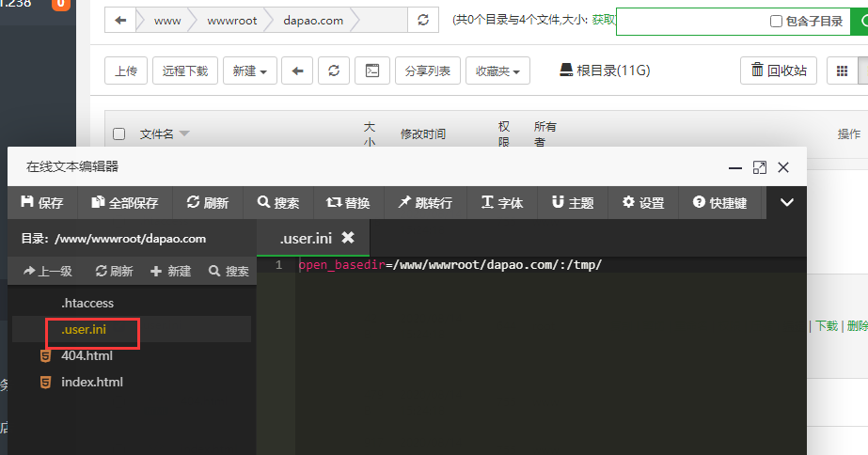The image size is (868, 455).
Task: Open 搜索 in editor toolbar
Action: [x=278, y=203]
